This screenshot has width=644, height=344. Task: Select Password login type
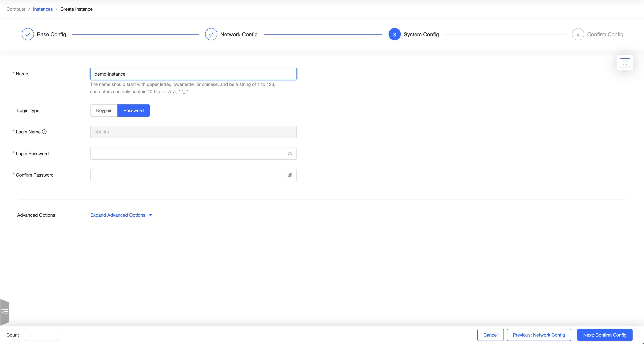click(x=133, y=110)
